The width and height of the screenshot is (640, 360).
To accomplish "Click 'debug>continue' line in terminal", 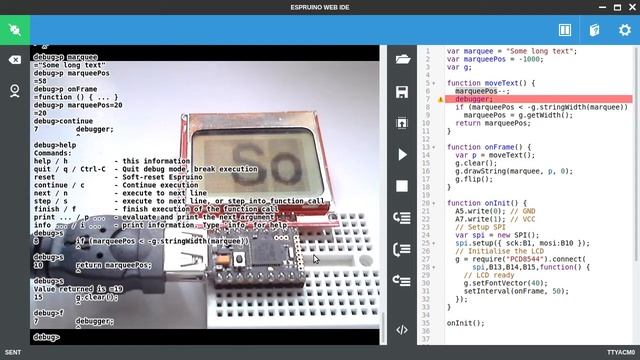I will coord(63,121).
